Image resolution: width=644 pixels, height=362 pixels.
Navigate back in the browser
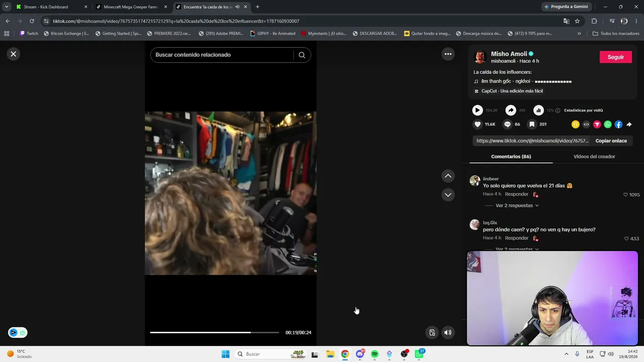[x=8, y=21]
